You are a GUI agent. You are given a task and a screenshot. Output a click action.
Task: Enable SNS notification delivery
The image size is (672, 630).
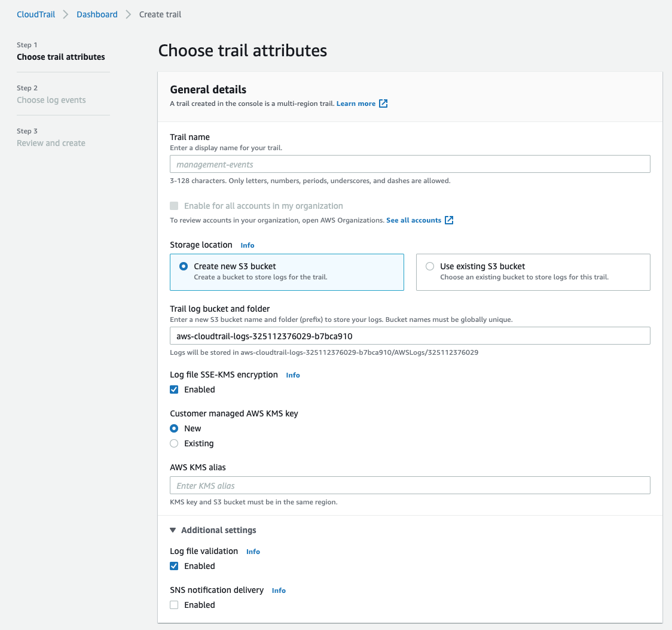coord(173,605)
